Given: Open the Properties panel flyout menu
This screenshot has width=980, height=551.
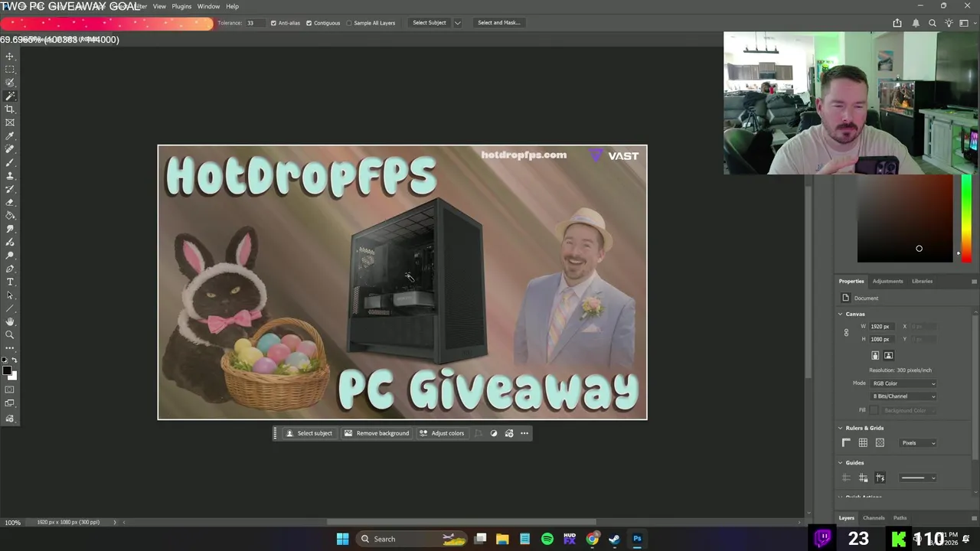Looking at the screenshot, I should pos(974,282).
